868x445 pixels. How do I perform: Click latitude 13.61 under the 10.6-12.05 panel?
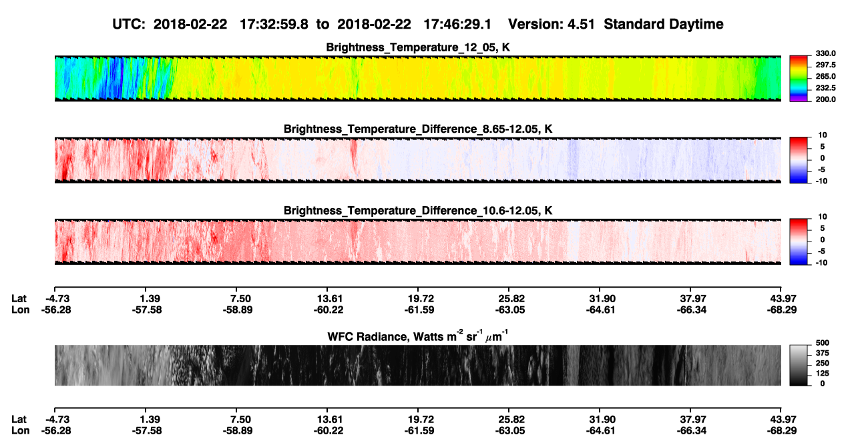[327, 298]
